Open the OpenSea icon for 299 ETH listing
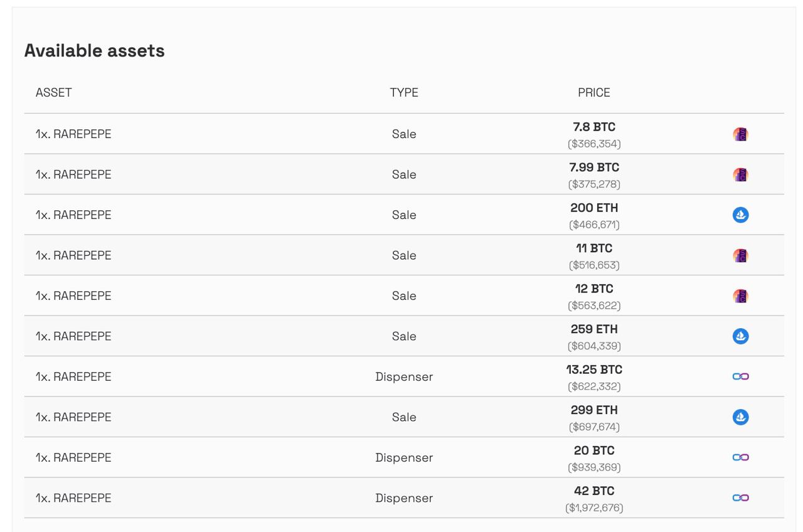The image size is (803, 532). point(740,417)
